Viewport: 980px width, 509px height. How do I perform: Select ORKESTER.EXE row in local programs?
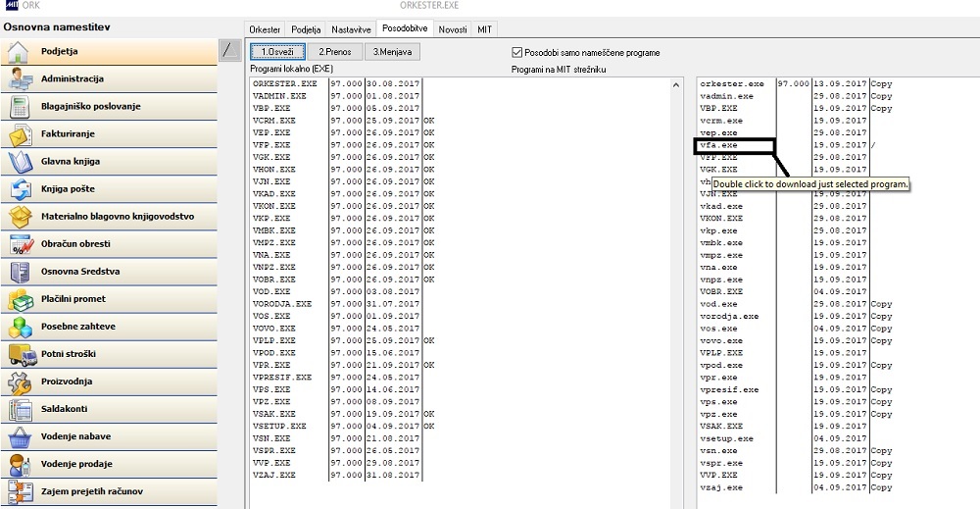[x=336, y=83]
